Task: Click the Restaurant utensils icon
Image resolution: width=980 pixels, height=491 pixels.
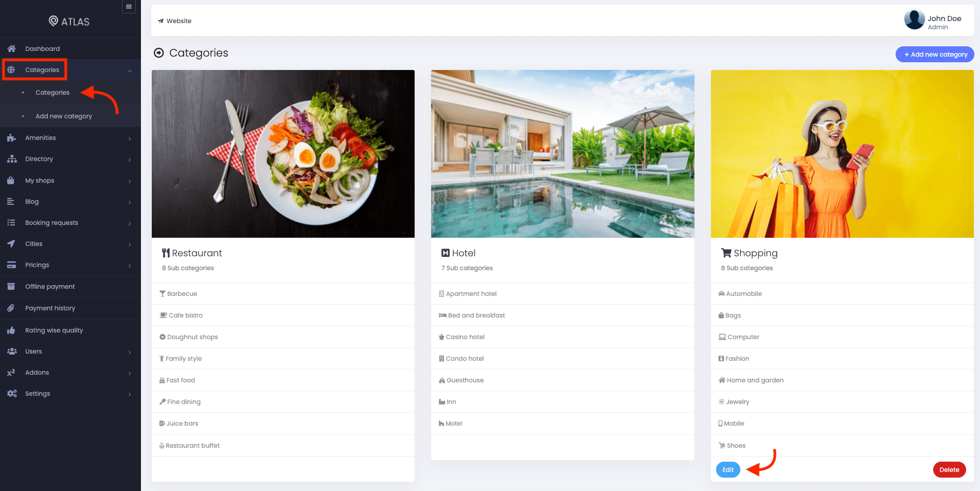Action: tap(166, 253)
